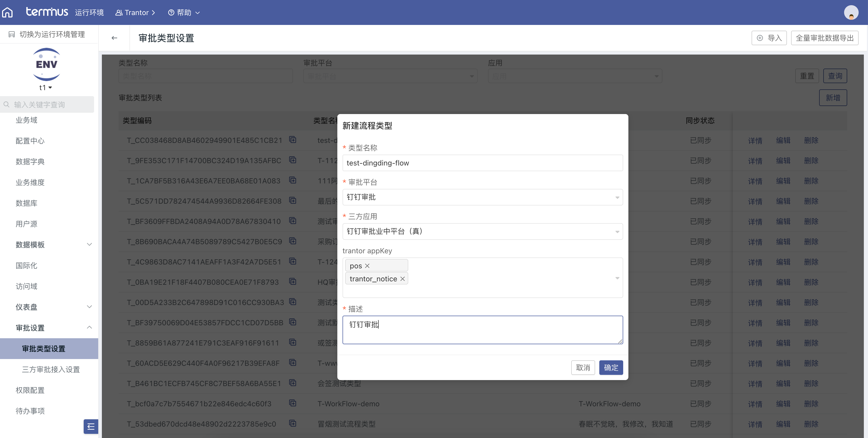This screenshot has height=438, width=868.
Task: Open the home icon in top bar
Action: pos(8,12)
